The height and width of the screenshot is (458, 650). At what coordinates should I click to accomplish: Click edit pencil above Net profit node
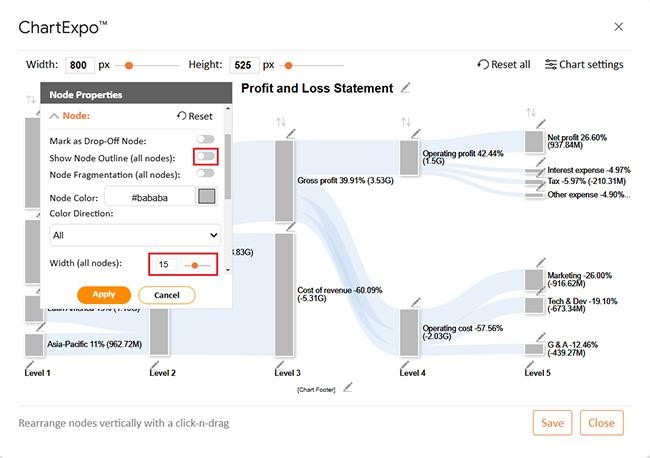541,122
